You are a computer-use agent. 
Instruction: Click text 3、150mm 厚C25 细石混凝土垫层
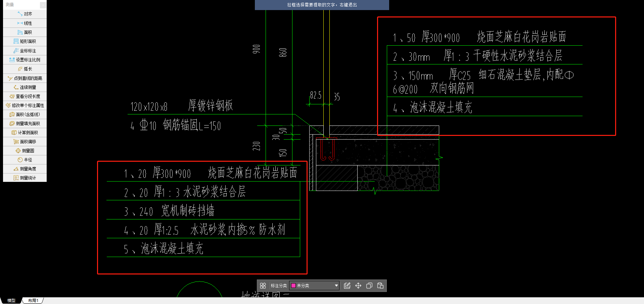483,75
